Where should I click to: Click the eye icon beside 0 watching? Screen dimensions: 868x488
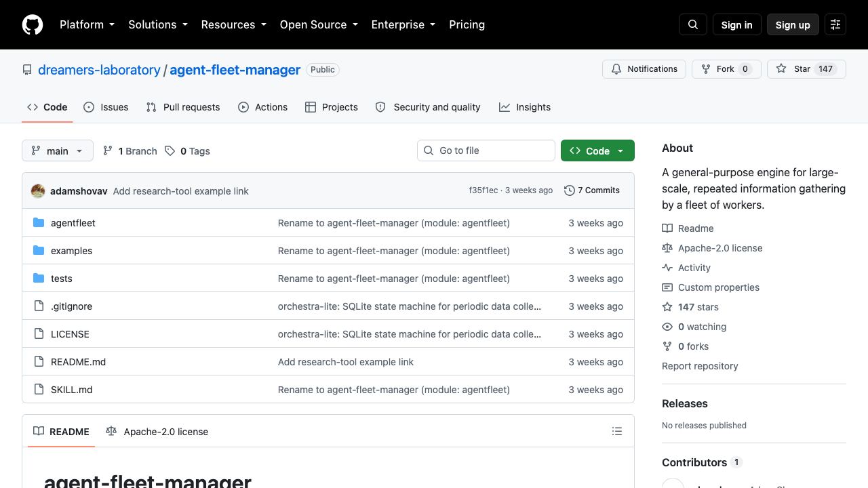(x=667, y=327)
